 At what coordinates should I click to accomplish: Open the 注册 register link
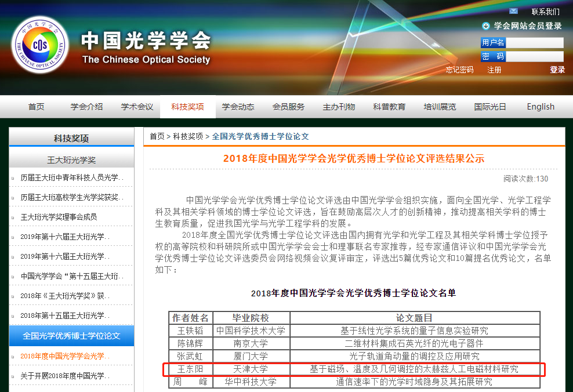click(494, 70)
